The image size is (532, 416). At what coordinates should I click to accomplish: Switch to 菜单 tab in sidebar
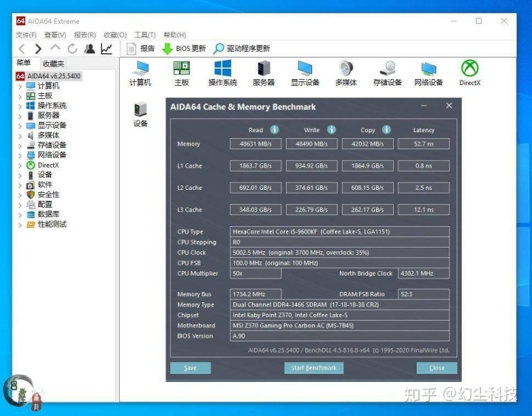click(24, 63)
